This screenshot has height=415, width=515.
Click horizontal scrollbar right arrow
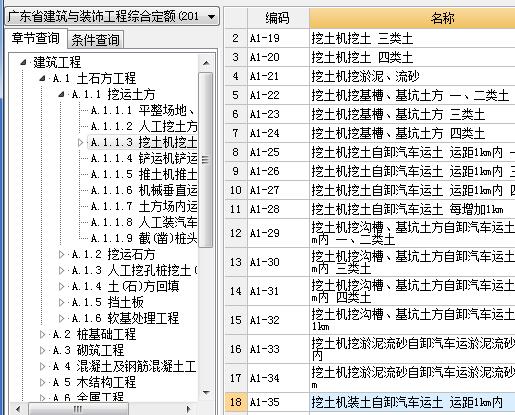(x=188, y=409)
